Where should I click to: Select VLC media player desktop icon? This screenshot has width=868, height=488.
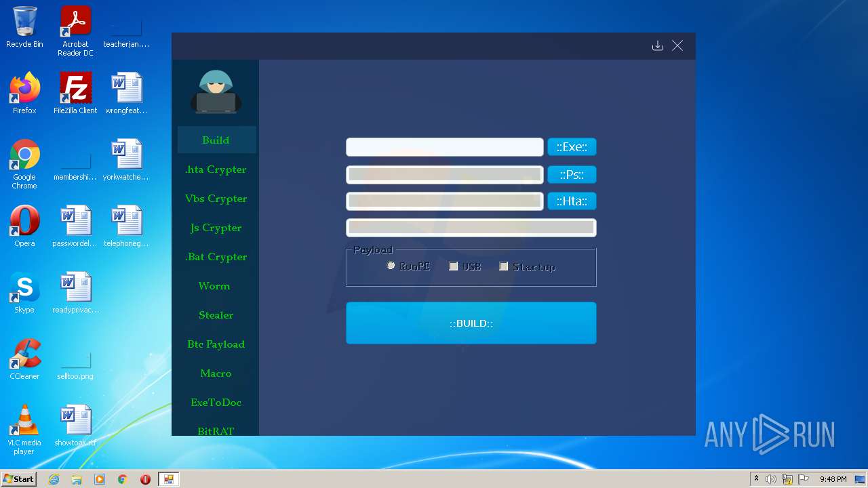tap(24, 430)
